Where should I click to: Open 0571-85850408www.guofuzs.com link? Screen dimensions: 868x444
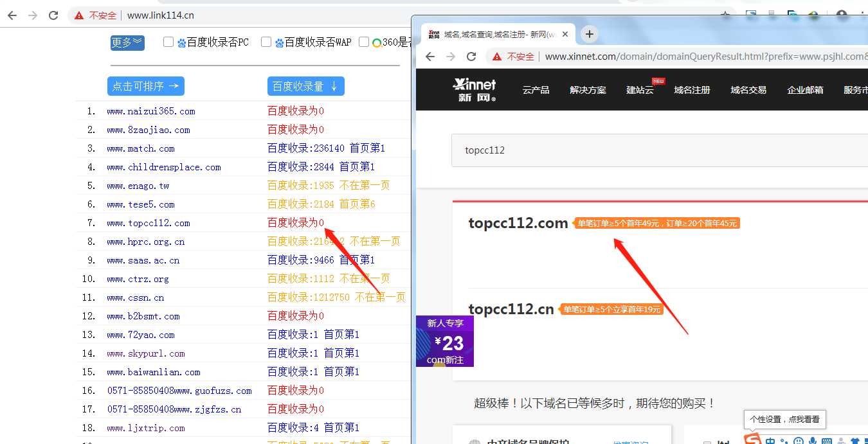[179, 391]
